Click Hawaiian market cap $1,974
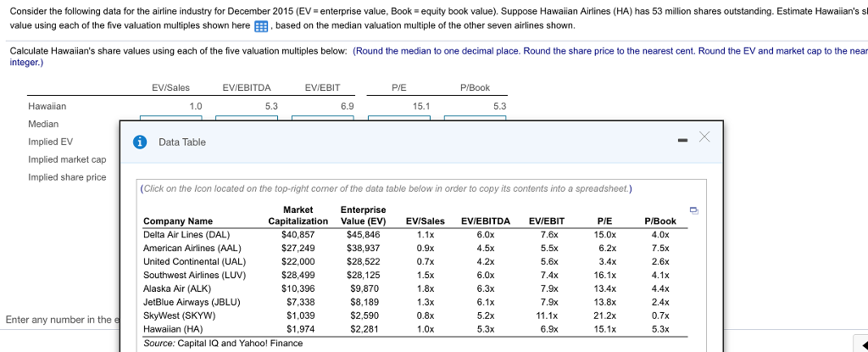 [301, 329]
